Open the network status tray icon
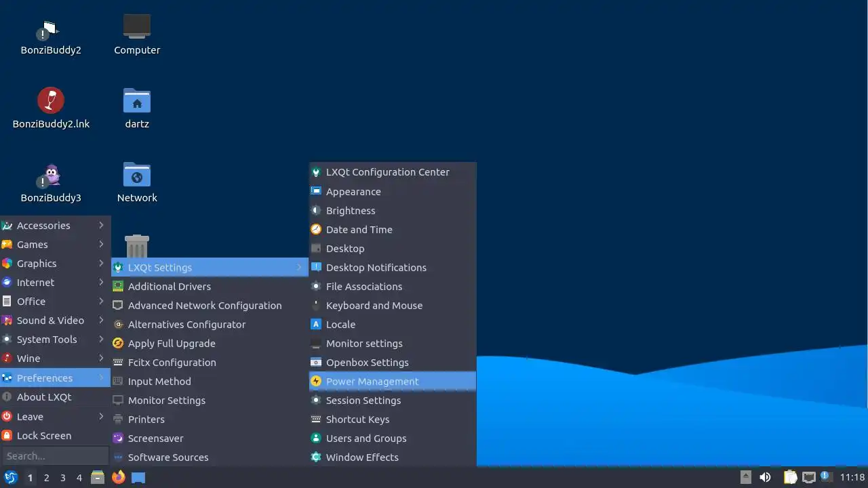 (x=809, y=477)
